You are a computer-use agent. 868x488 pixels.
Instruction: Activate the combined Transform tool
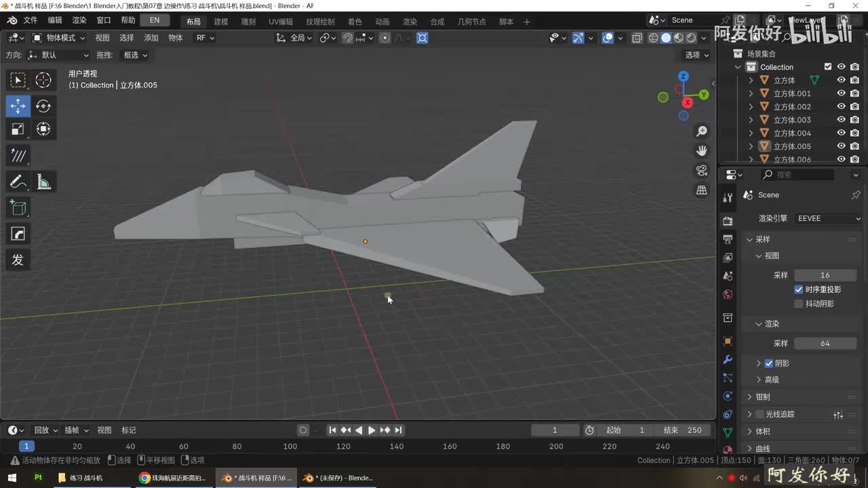coord(43,129)
